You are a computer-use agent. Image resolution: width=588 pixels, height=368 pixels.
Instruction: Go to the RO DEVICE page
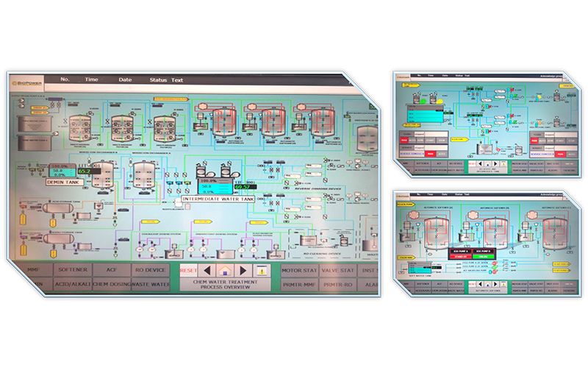click(x=149, y=269)
